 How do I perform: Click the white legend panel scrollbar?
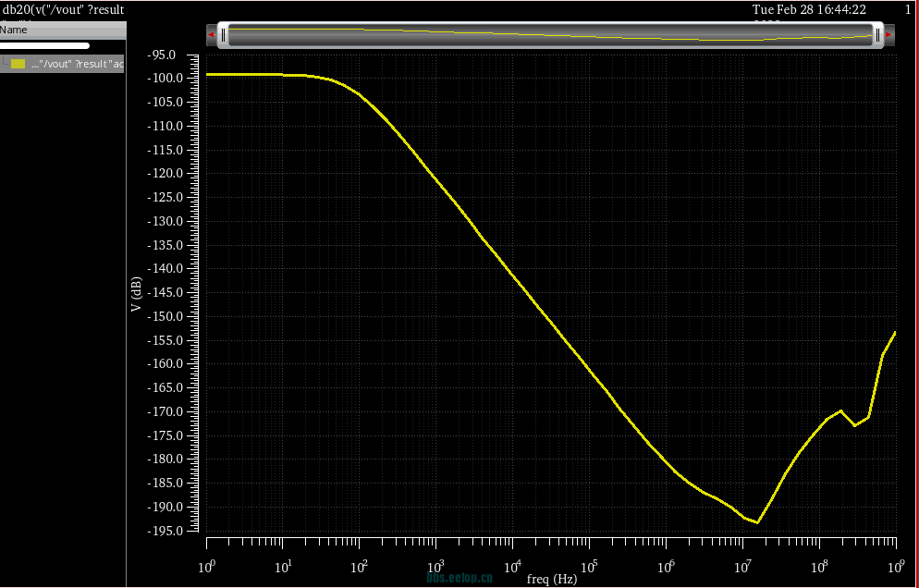[x=44, y=45]
